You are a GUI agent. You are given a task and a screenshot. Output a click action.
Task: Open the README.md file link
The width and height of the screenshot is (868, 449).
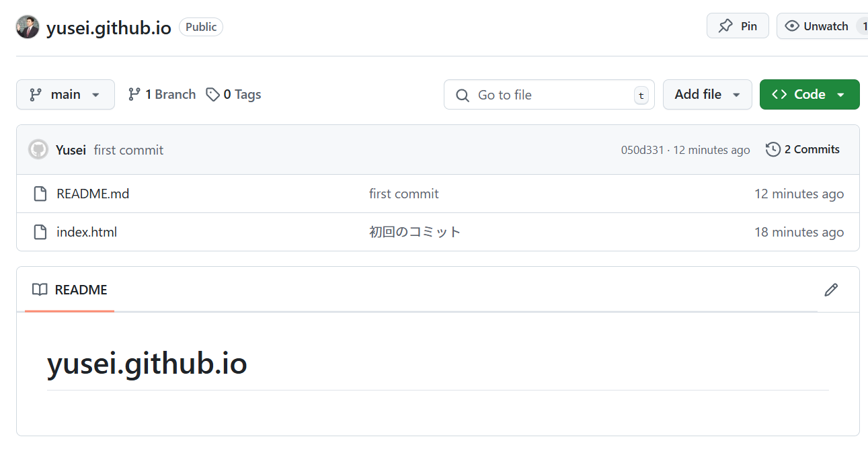point(93,194)
